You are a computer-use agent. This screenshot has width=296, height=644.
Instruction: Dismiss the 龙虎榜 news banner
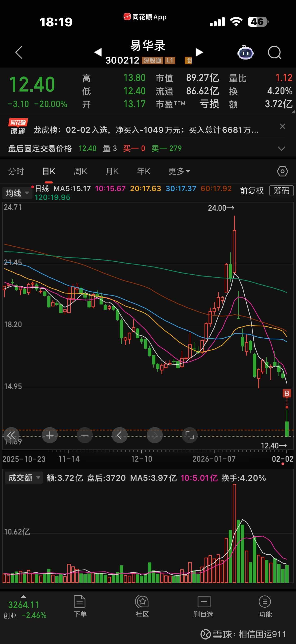click(282, 126)
